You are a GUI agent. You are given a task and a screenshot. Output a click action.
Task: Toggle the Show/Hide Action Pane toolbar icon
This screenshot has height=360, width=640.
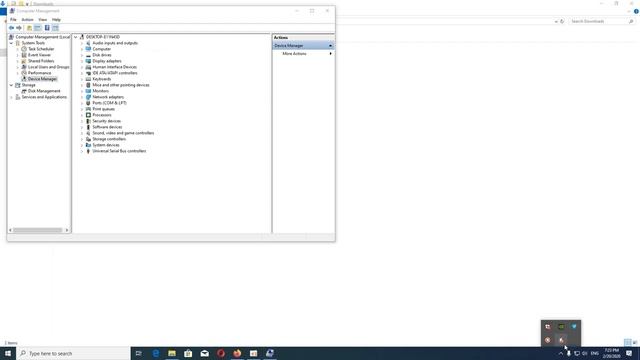[55, 28]
